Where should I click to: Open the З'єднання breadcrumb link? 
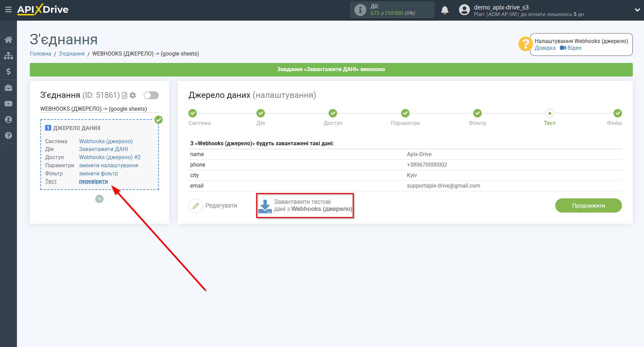pyautogui.click(x=71, y=53)
